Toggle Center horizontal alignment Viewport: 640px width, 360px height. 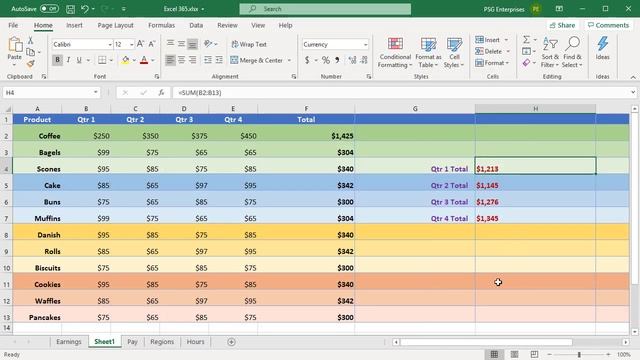181,60
